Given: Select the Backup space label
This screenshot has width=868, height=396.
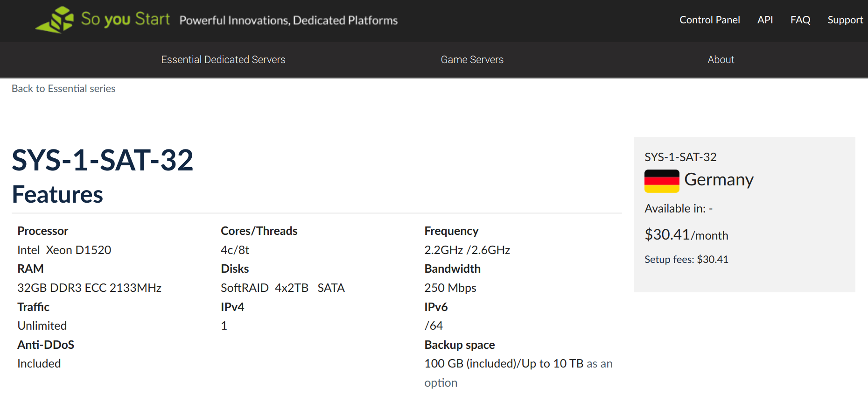Looking at the screenshot, I should point(460,345).
